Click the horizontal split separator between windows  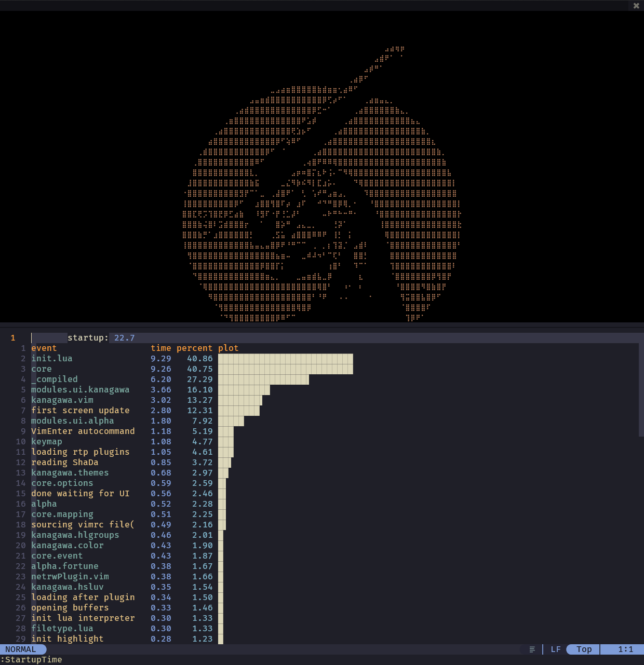click(322, 325)
